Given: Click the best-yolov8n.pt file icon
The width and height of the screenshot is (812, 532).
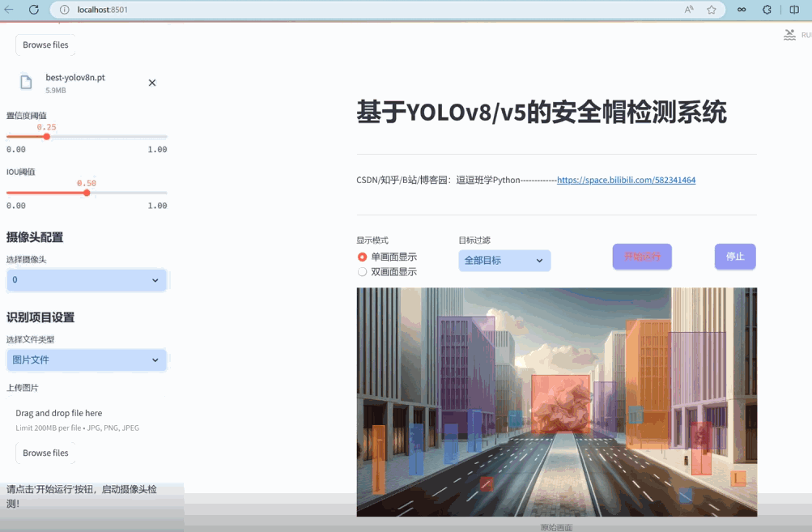Looking at the screenshot, I should [26, 82].
